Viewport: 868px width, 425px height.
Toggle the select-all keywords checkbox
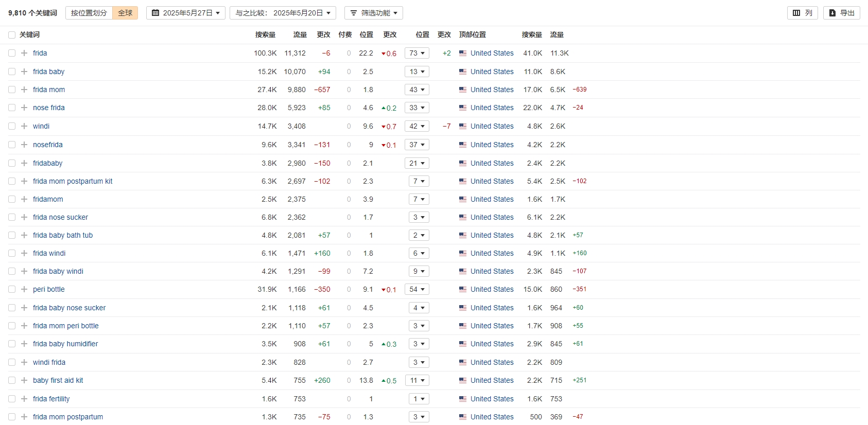click(12, 35)
